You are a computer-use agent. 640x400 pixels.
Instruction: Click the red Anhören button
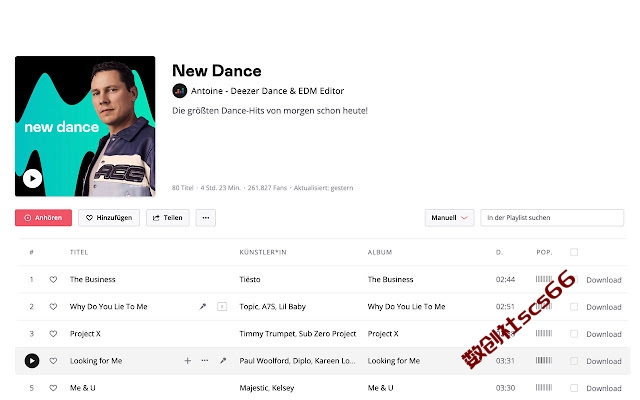43,218
